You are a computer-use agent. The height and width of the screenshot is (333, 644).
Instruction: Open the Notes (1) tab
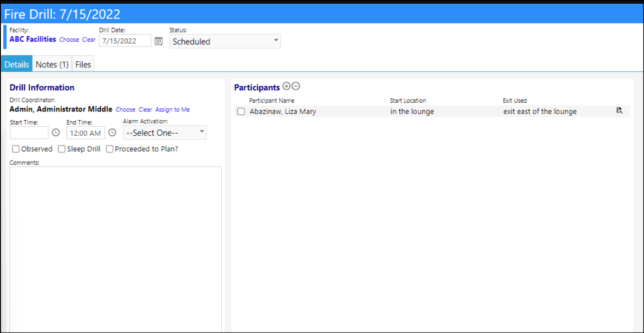[52, 65]
